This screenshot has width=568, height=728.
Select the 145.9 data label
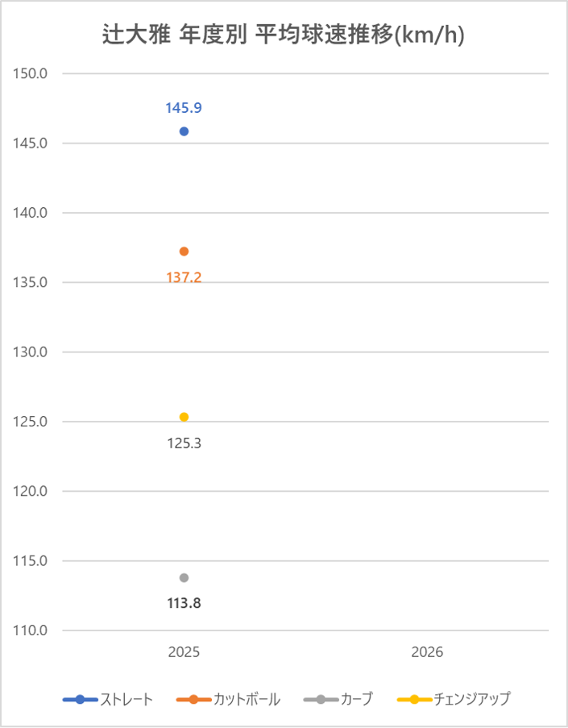tap(184, 108)
